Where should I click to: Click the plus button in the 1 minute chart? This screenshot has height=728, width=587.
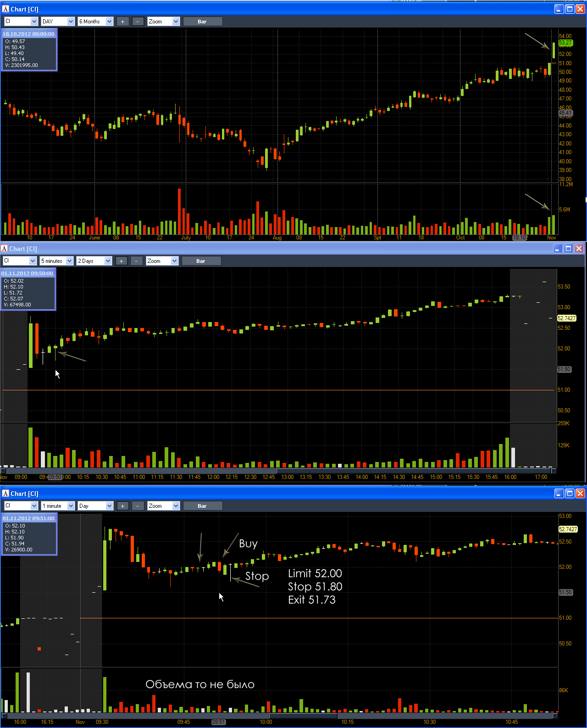click(122, 506)
